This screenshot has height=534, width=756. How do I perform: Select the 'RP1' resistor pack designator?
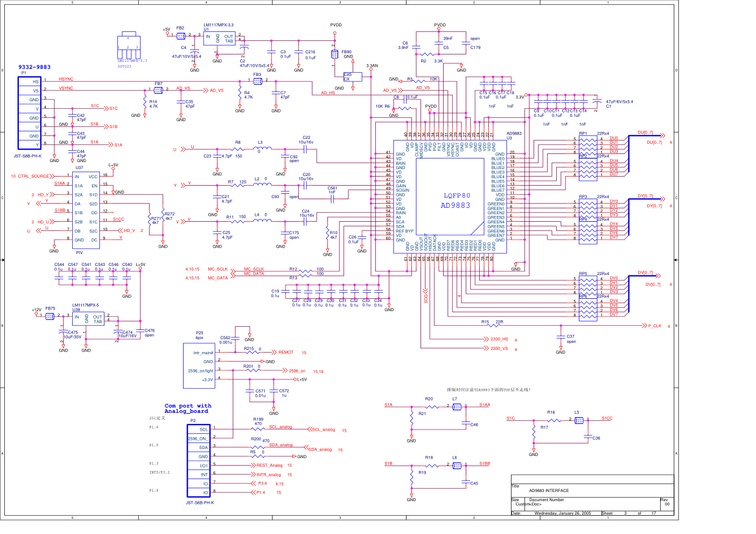[x=583, y=133]
